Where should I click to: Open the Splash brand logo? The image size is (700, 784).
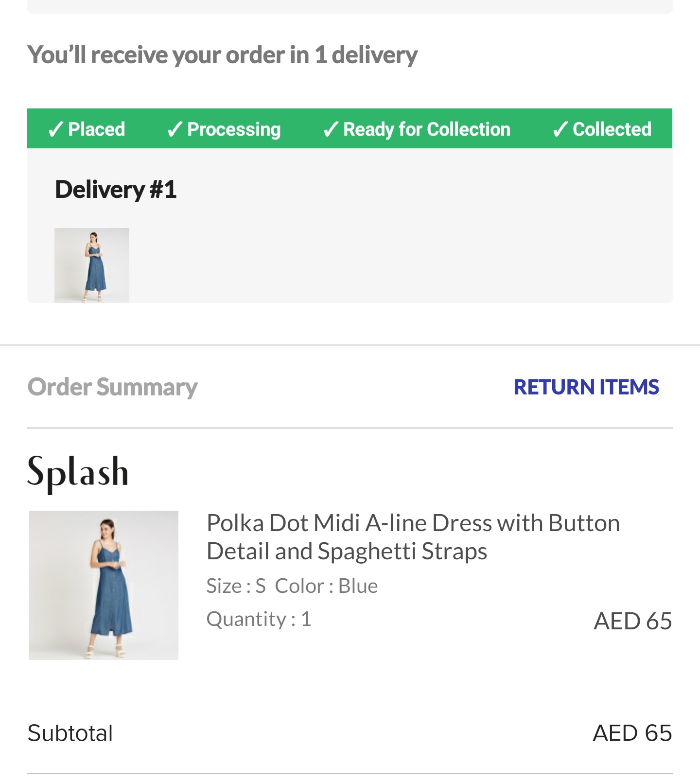[78, 472]
